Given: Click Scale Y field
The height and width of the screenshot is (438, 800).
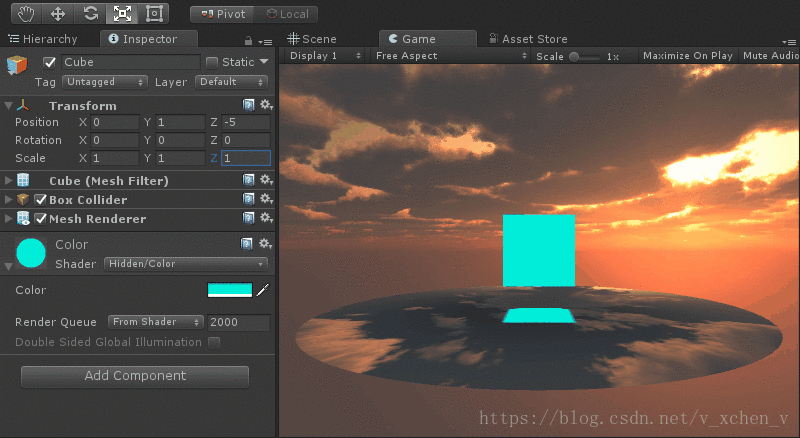Looking at the screenshot, I should (180, 158).
